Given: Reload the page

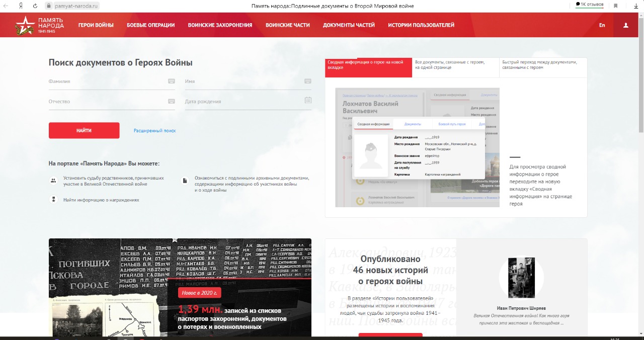Looking at the screenshot, I should click(35, 6).
